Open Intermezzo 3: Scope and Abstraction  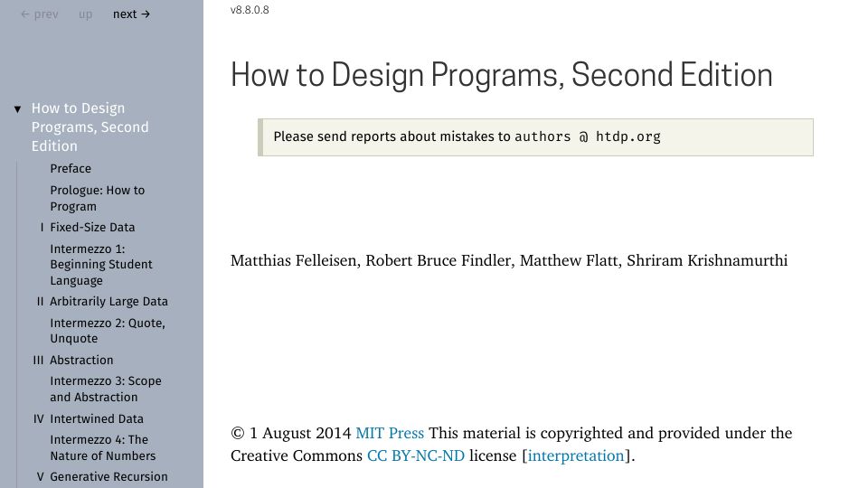[106, 389]
